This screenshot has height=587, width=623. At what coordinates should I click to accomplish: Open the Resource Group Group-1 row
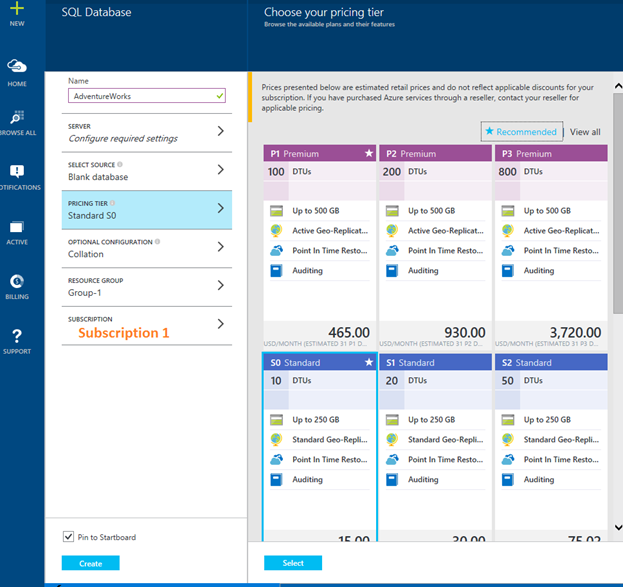[148, 287]
